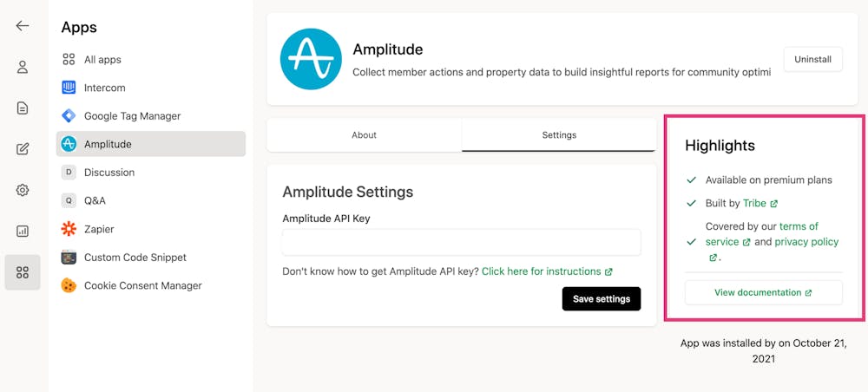The width and height of the screenshot is (868, 392).
Task: Click the back arrow icon
Action: pyautogui.click(x=23, y=26)
